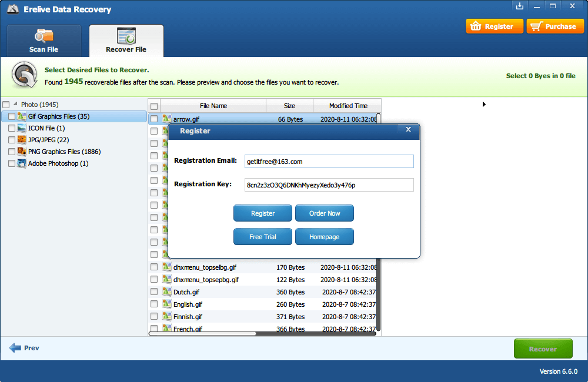The height and width of the screenshot is (382, 588).
Task: Select the English.gif checkbox
Action: coord(154,304)
